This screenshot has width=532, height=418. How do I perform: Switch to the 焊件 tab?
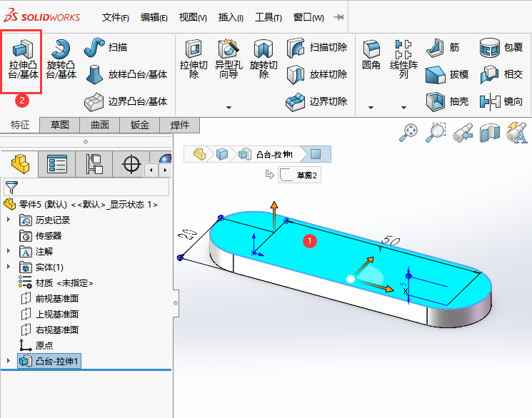coord(180,125)
